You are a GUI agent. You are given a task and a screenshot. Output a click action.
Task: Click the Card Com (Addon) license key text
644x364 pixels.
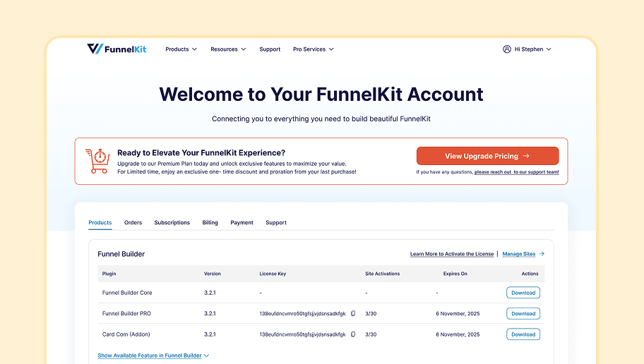(x=302, y=334)
